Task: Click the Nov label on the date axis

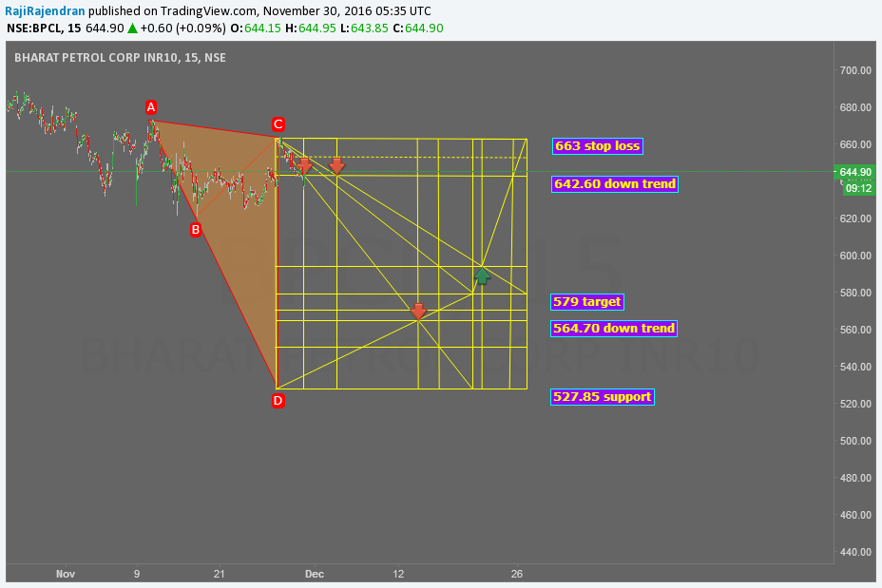Action: coord(66,574)
